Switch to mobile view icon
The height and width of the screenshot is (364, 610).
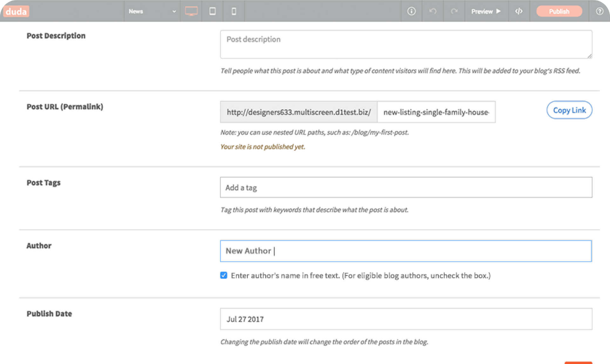point(234,11)
